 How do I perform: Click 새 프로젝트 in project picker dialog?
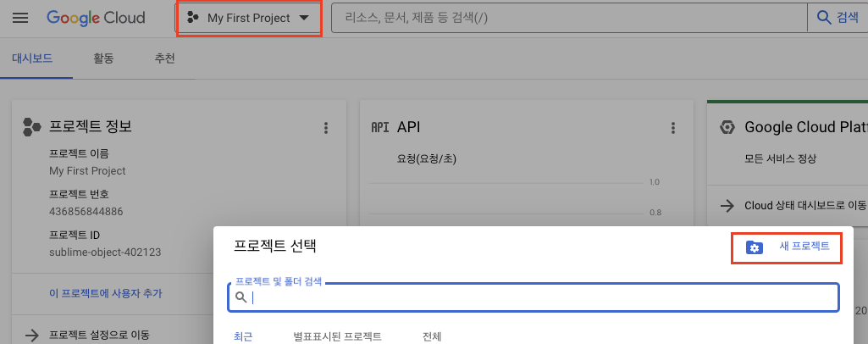point(804,247)
